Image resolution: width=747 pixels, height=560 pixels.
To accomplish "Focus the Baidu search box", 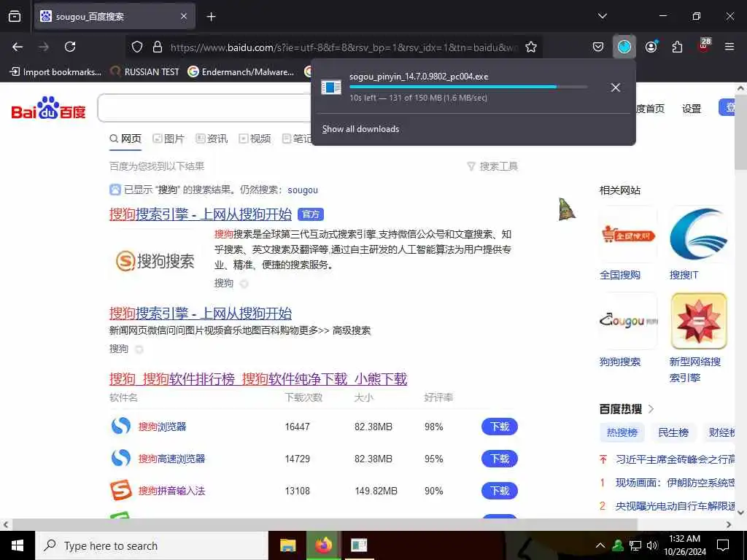I will click(205, 108).
